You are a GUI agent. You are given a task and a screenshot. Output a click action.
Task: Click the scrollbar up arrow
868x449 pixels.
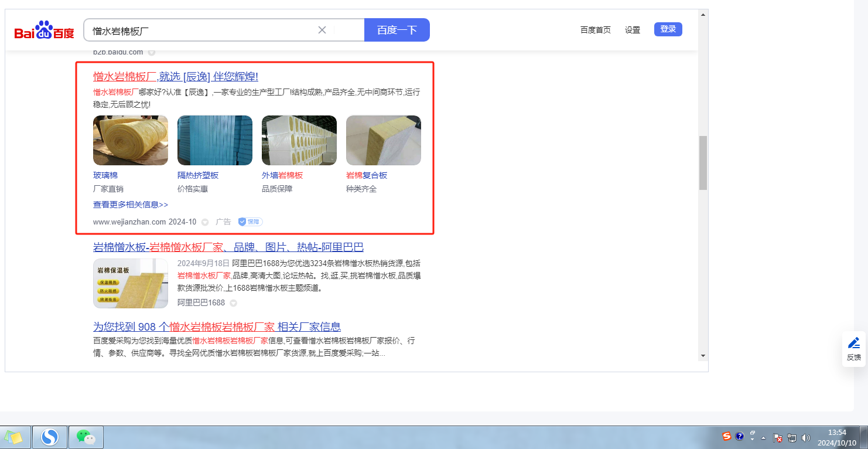coord(703,14)
